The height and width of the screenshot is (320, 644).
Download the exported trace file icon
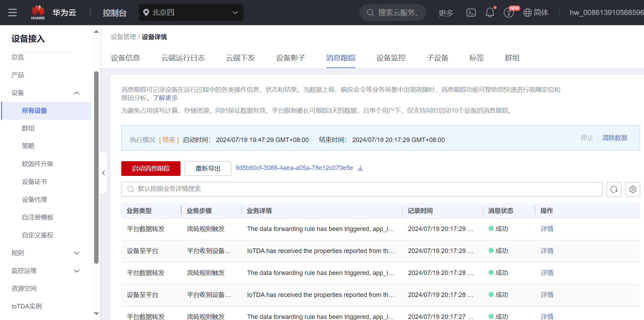[x=360, y=168]
